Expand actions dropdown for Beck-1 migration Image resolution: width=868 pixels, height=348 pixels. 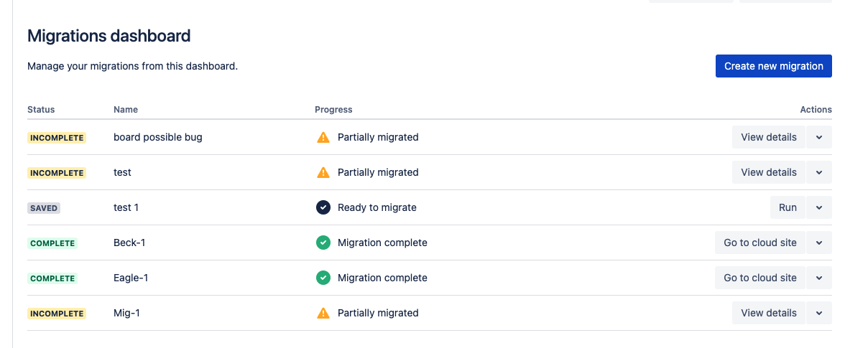pyautogui.click(x=819, y=243)
